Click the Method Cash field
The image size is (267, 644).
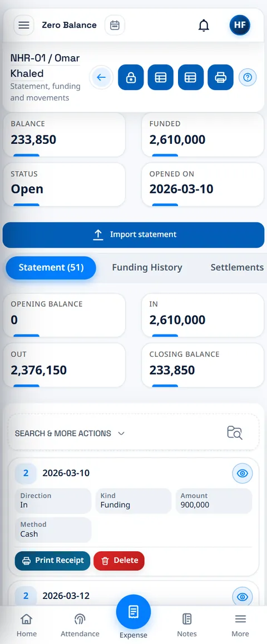(53, 530)
